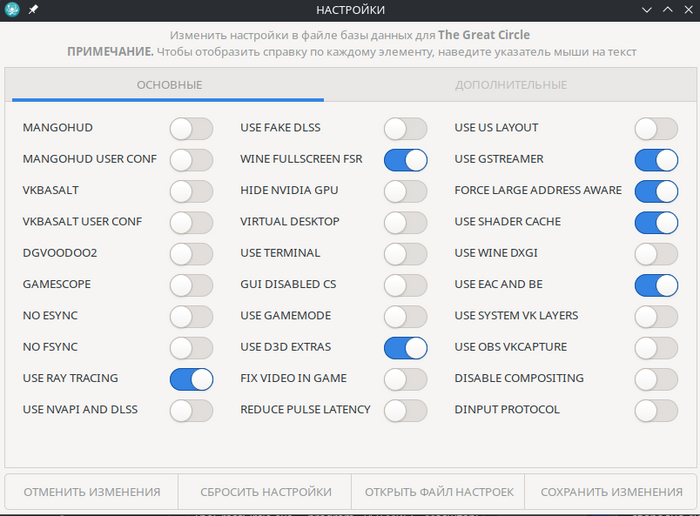Switch to the ДОПОЛНИТЕЛЬНЫЕ tab
700x516 pixels.
[x=511, y=85]
